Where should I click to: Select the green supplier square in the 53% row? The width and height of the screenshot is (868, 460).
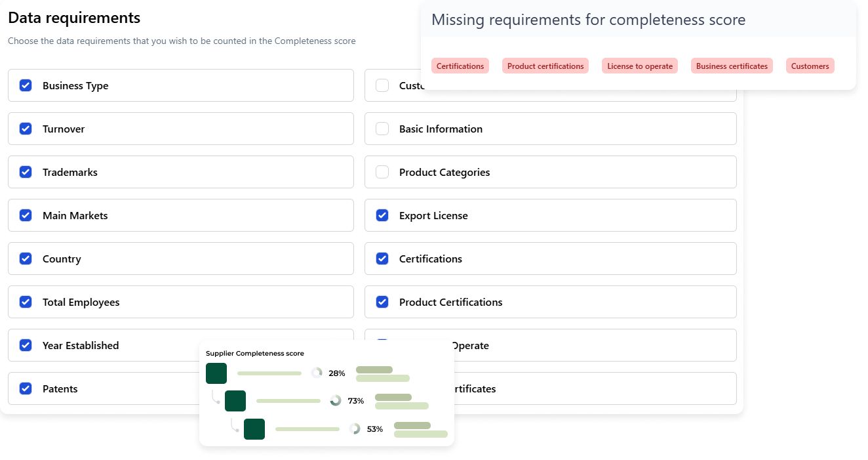254,429
